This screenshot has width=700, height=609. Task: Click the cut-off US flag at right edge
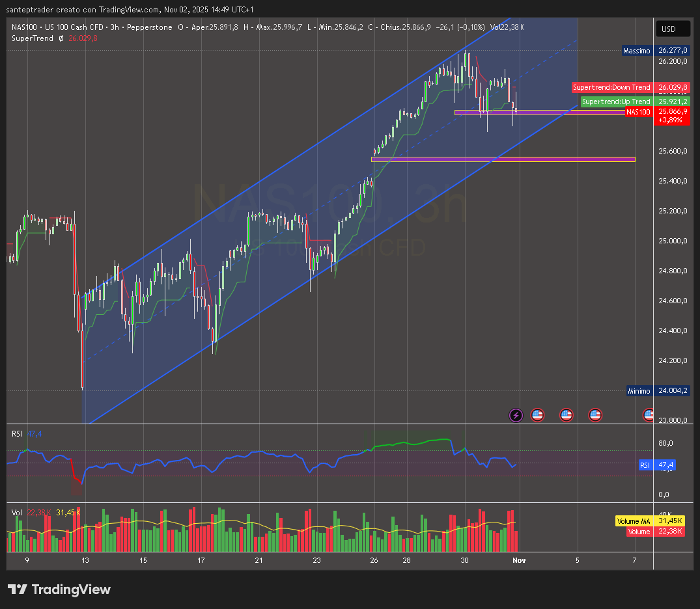tap(649, 414)
